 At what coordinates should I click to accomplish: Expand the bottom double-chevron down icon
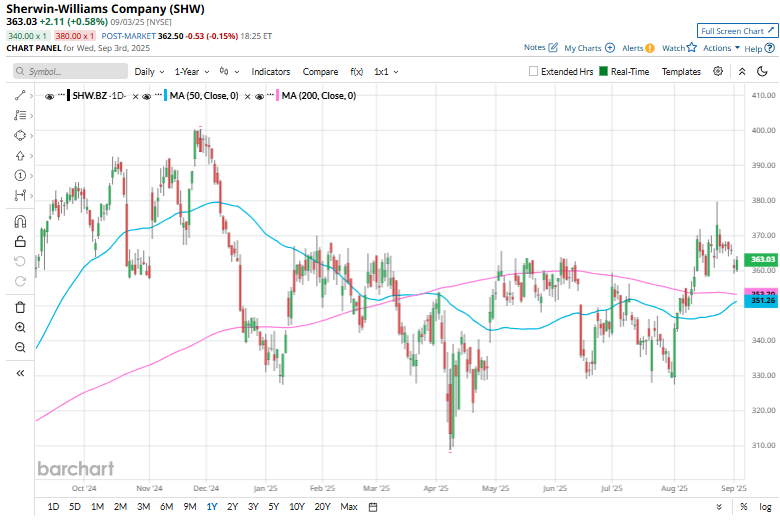pyautogui.click(x=719, y=507)
